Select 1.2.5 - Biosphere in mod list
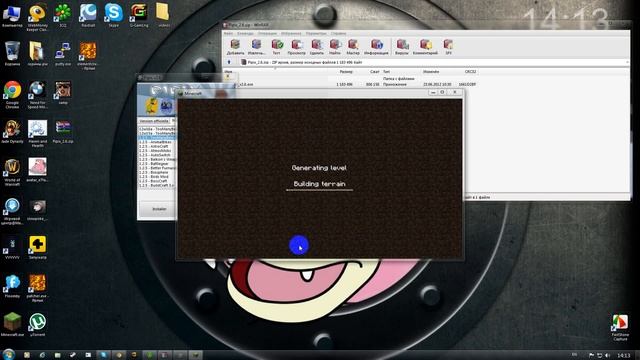 click(157, 172)
